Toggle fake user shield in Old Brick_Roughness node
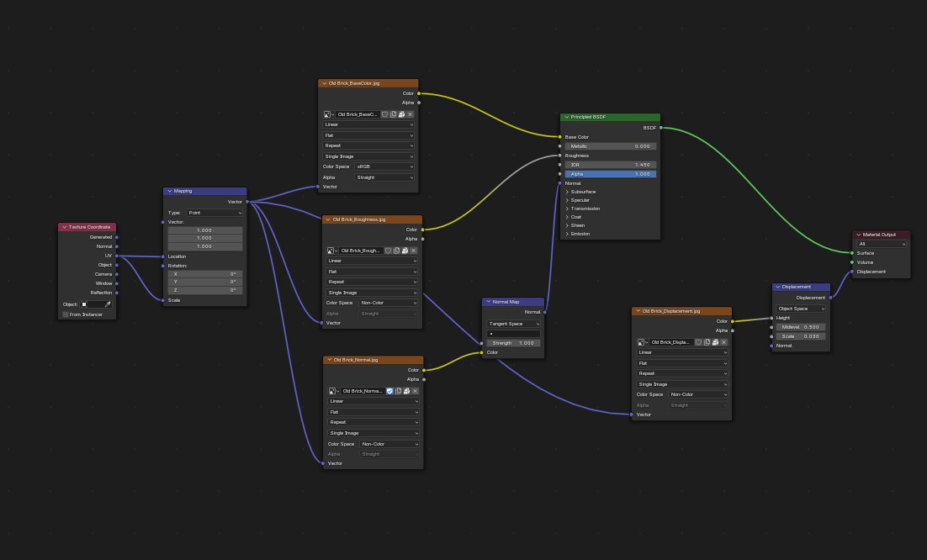The height and width of the screenshot is (560, 927). click(x=389, y=251)
